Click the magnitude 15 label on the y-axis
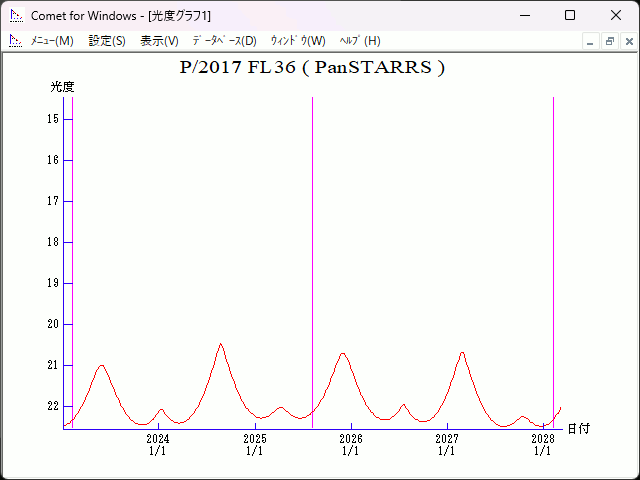 [x=53, y=119]
